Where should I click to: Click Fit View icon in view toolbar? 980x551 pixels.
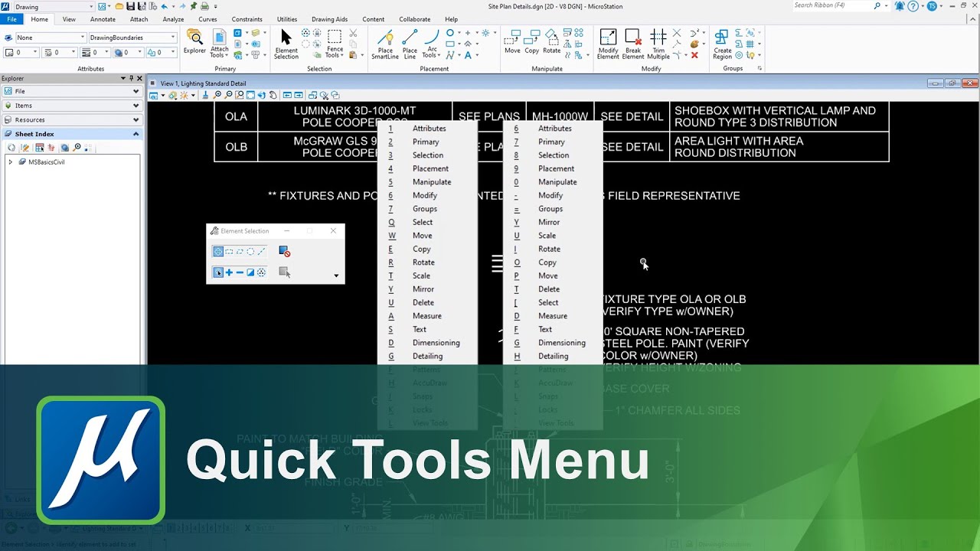coord(250,96)
